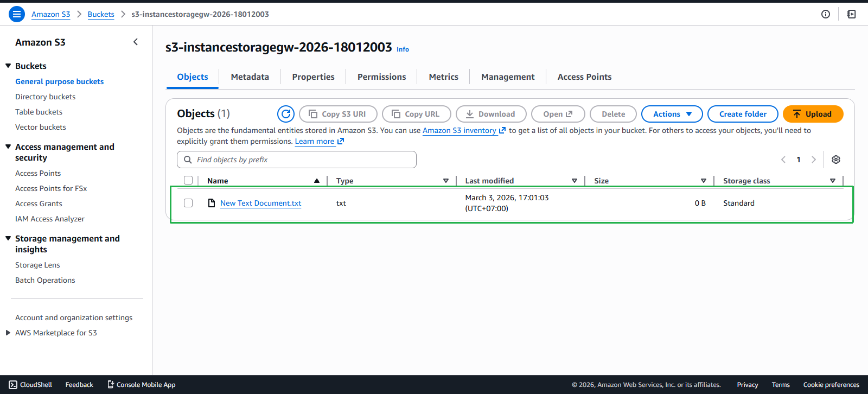
Task: Open the Permissions tab
Action: click(382, 77)
